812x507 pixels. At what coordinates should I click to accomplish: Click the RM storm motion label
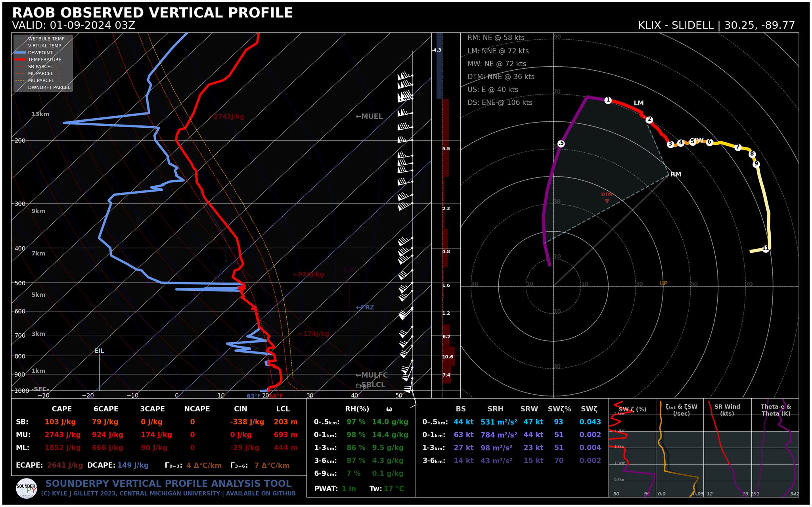pos(676,174)
